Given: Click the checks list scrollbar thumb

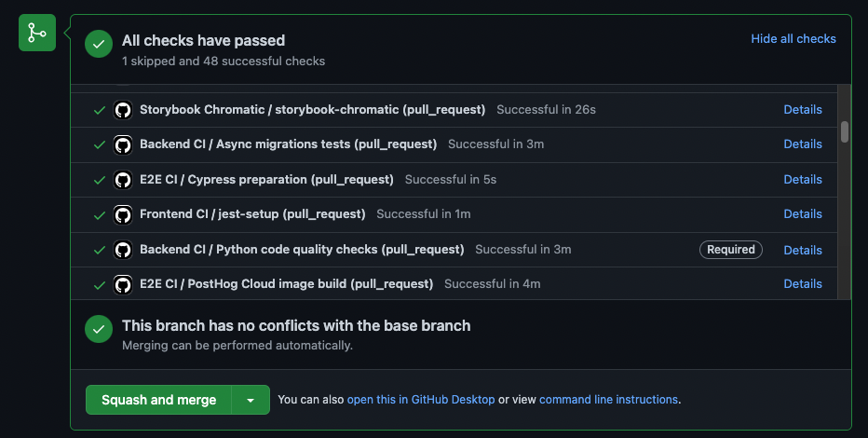Looking at the screenshot, I should tap(845, 131).
